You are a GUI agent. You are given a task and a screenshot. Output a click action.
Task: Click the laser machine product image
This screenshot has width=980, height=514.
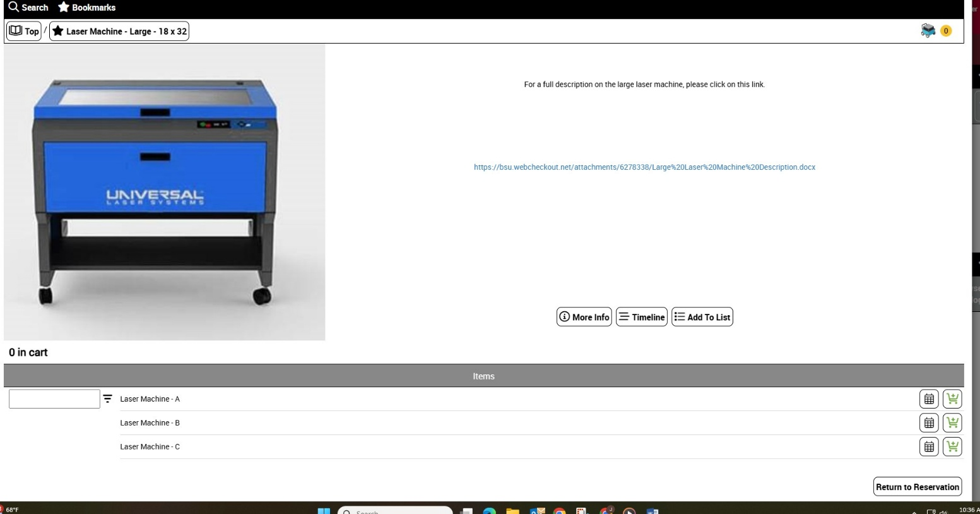[164, 192]
